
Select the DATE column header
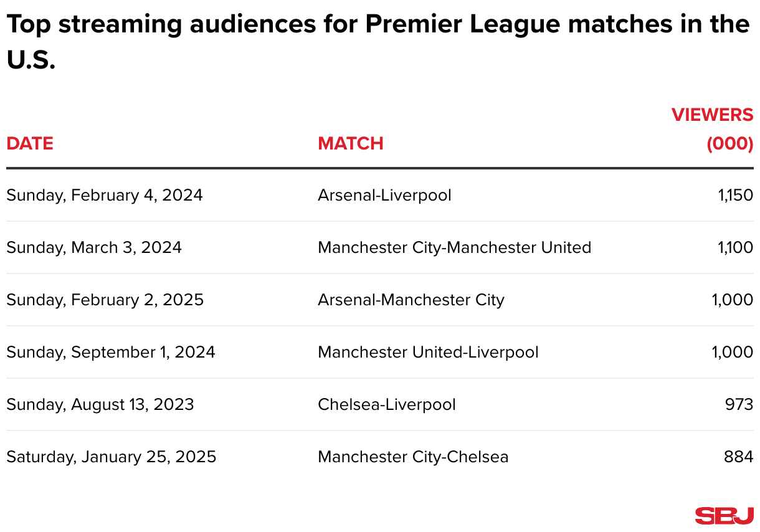point(30,143)
